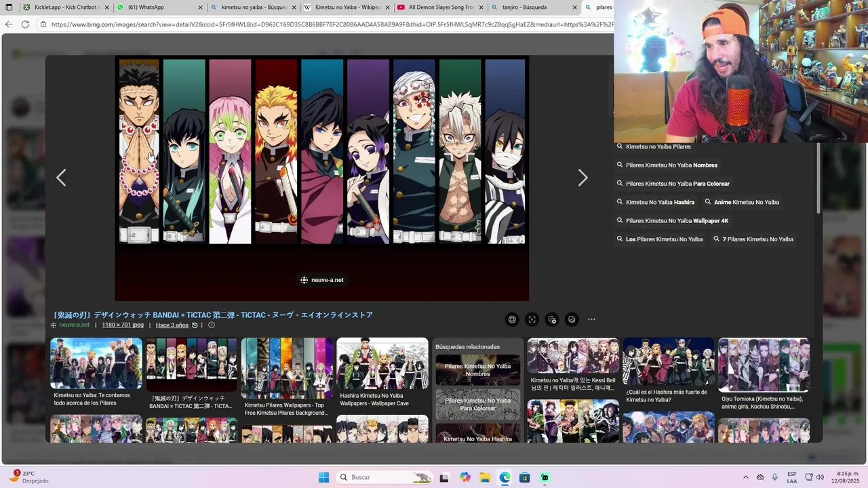Select the '7 Pilares Kimetsu No Yaiba' suggestion
This screenshot has height=488, width=868.
[753, 239]
